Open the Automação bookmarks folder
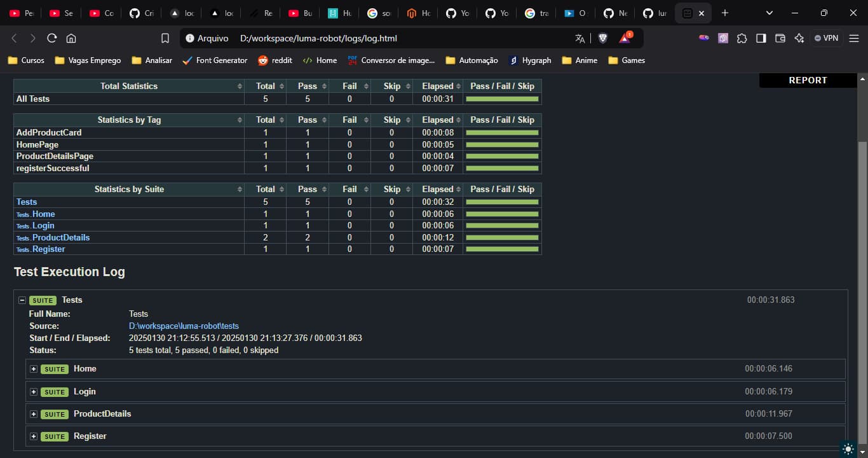The width and height of the screenshot is (868, 458). (x=471, y=60)
